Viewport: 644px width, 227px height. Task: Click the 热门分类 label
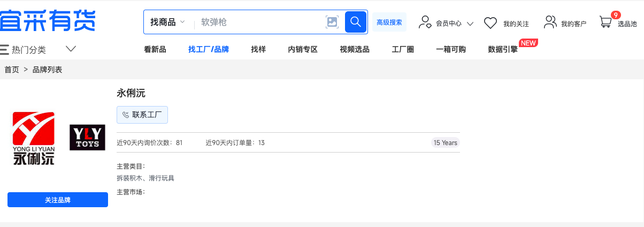(29, 50)
